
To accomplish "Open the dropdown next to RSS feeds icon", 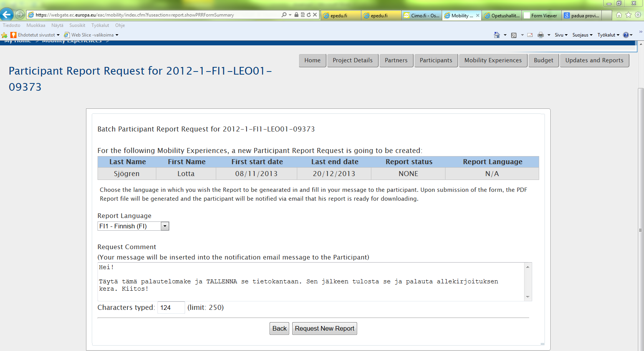I will point(522,35).
